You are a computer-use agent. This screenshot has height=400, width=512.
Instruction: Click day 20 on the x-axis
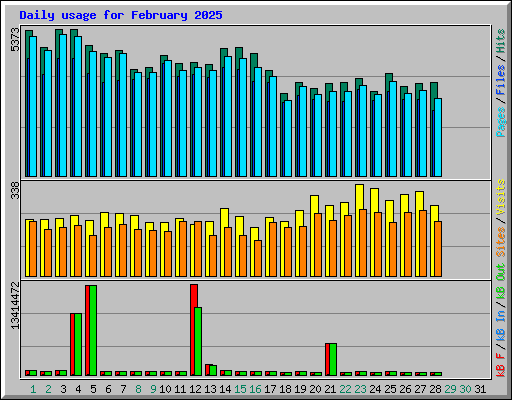[315, 389]
